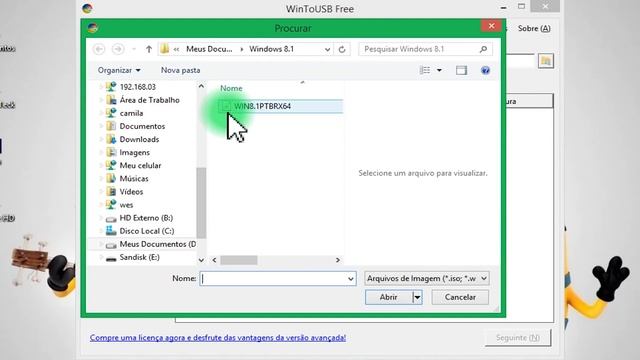The width and height of the screenshot is (640, 360).
Task: Open the view options dropdown arrow
Action: (x=439, y=70)
